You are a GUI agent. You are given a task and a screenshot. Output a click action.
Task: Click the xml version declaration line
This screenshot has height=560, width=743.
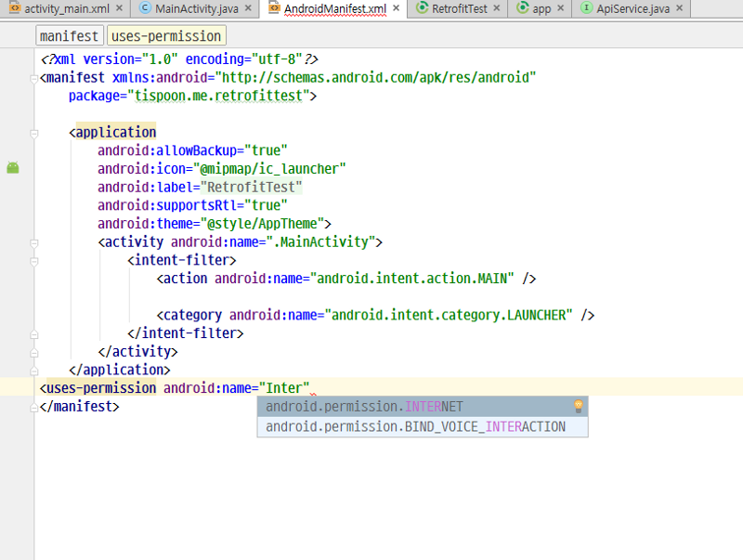pos(179,59)
